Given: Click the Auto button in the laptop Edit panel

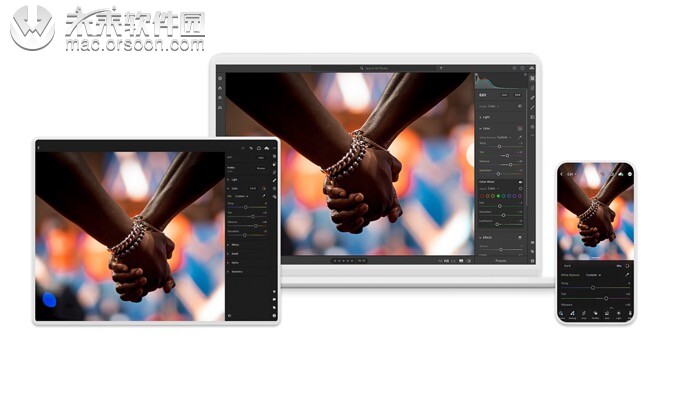Looking at the screenshot, I should click(x=504, y=95).
